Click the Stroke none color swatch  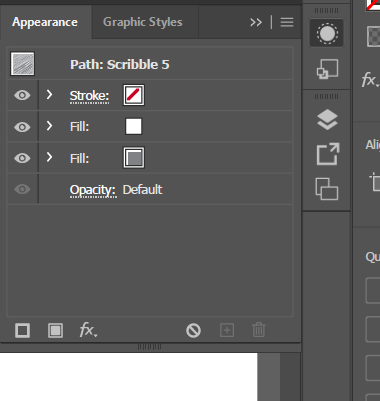tap(134, 95)
